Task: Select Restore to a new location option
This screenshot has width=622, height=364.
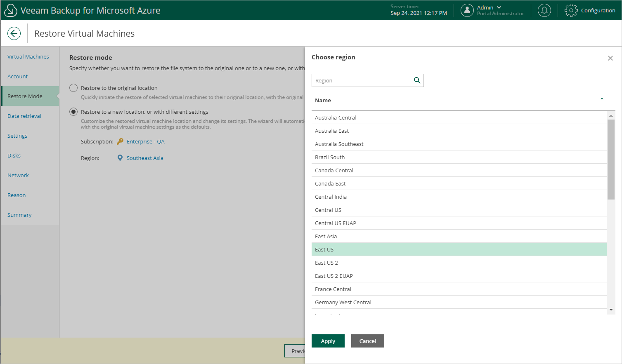Action: [73, 112]
